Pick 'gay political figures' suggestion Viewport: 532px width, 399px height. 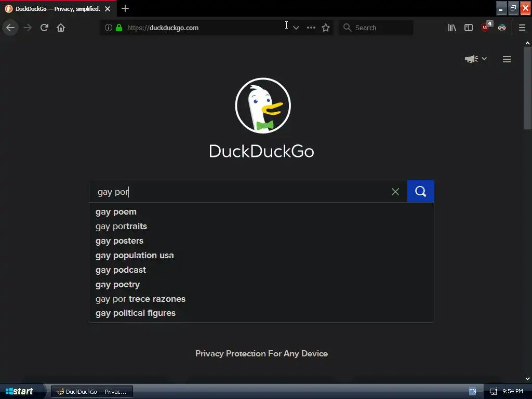pyautogui.click(x=261, y=313)
